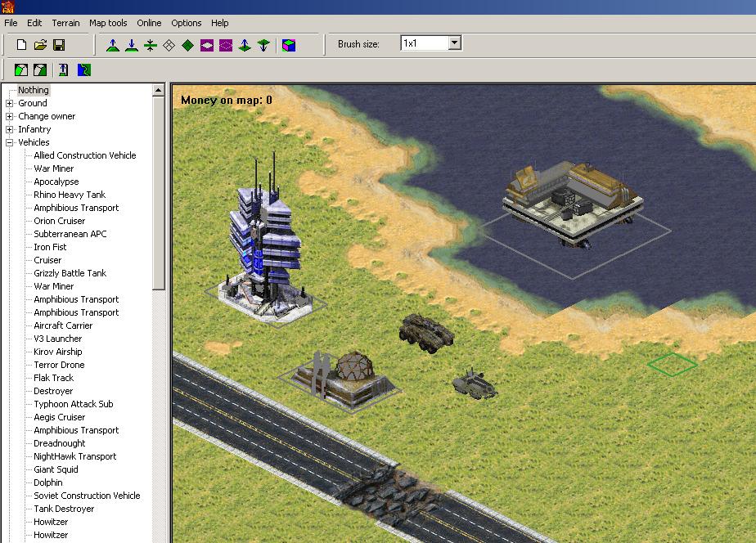The width and height of the screenshot is (756, 543).
Task: Click the New map icon
Action: [21, 45]
